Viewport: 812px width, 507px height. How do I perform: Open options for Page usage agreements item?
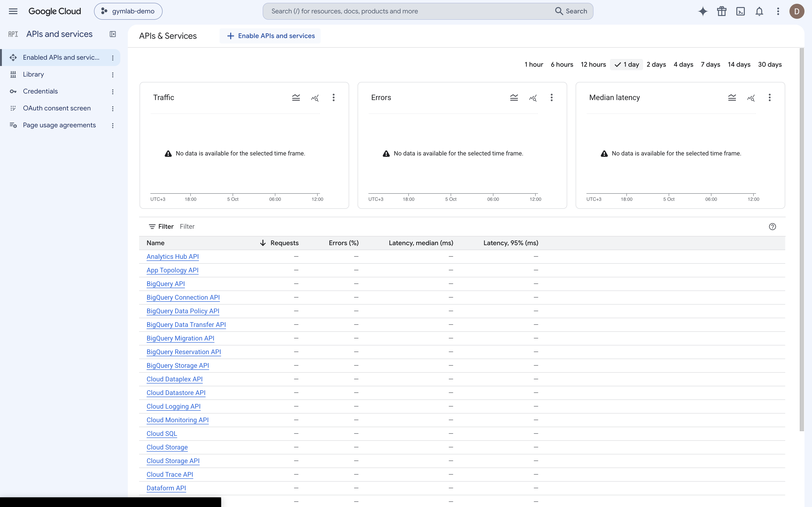[x=113, y=125]
